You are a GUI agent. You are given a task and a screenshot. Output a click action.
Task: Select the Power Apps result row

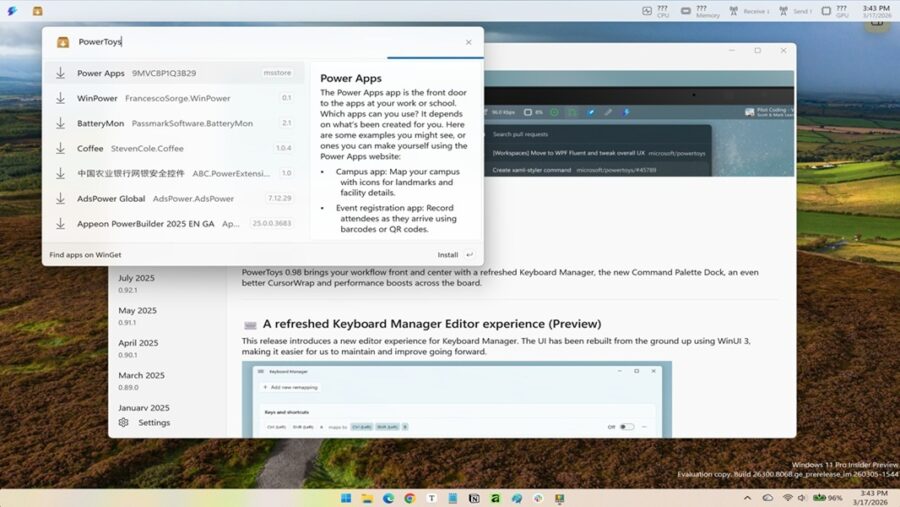click(x=174, y=73)
